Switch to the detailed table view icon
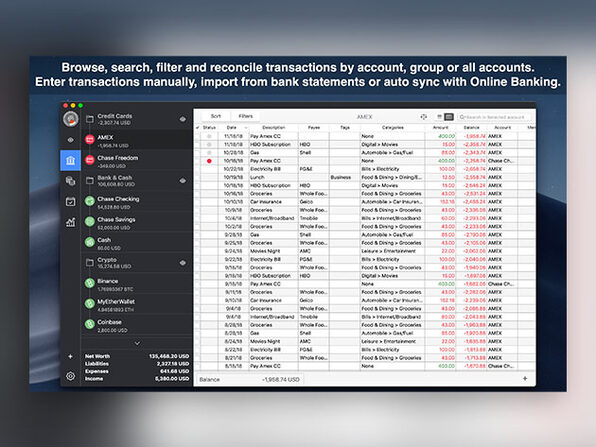The width and height of the screenshot is (596, 447). point(449,117)
